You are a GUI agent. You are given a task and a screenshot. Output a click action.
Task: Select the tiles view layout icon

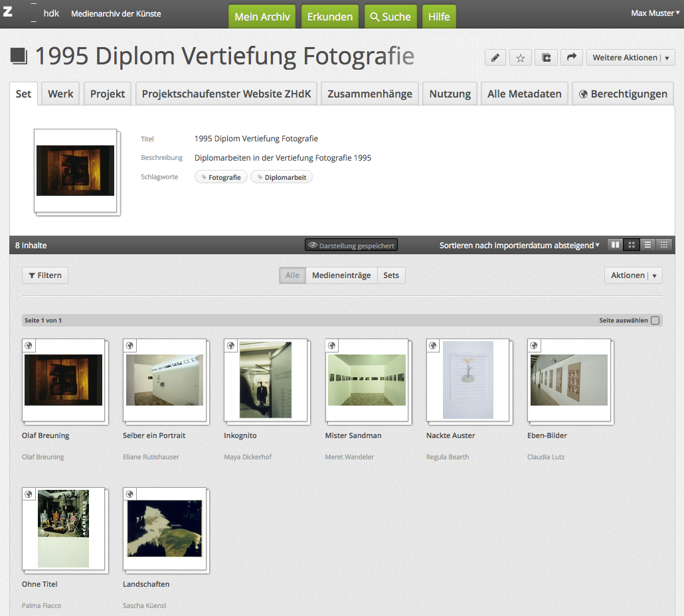click(616, 245)
